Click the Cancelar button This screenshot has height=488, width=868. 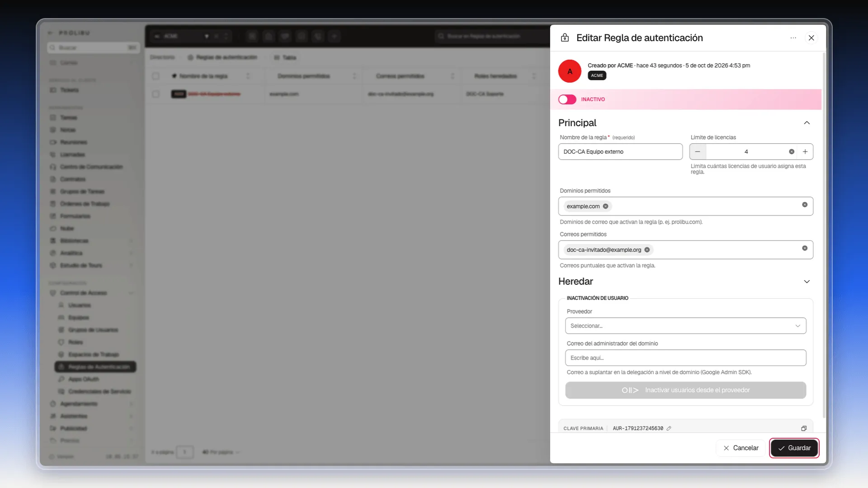(x=741, y=448)
